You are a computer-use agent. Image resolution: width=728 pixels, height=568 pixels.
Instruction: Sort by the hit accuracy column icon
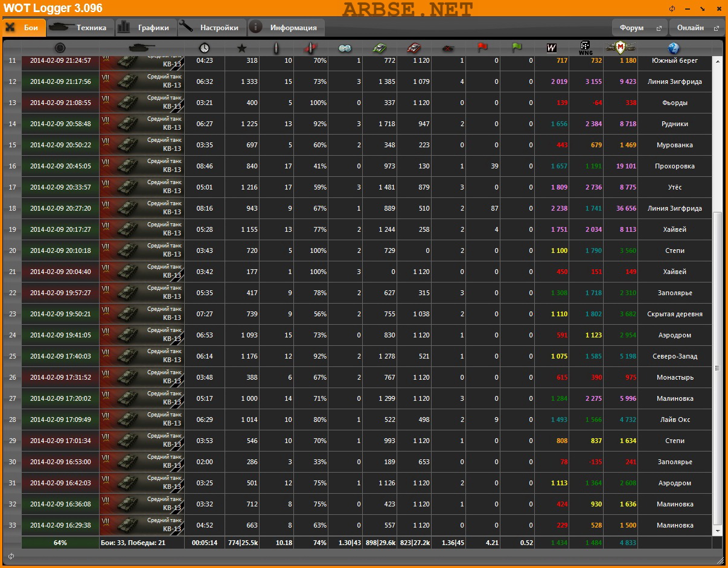pyautogui.click(x=310, y=48)
